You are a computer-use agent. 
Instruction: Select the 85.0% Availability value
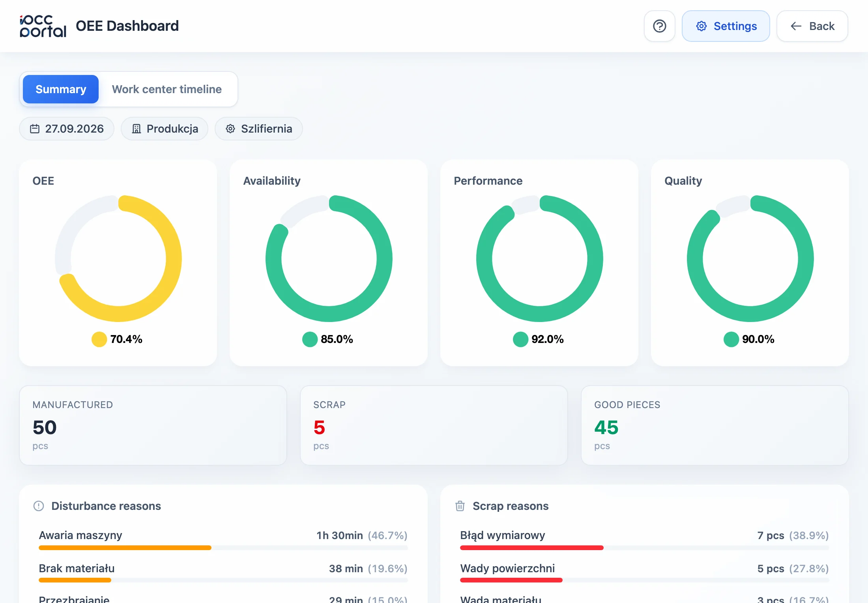337,339
